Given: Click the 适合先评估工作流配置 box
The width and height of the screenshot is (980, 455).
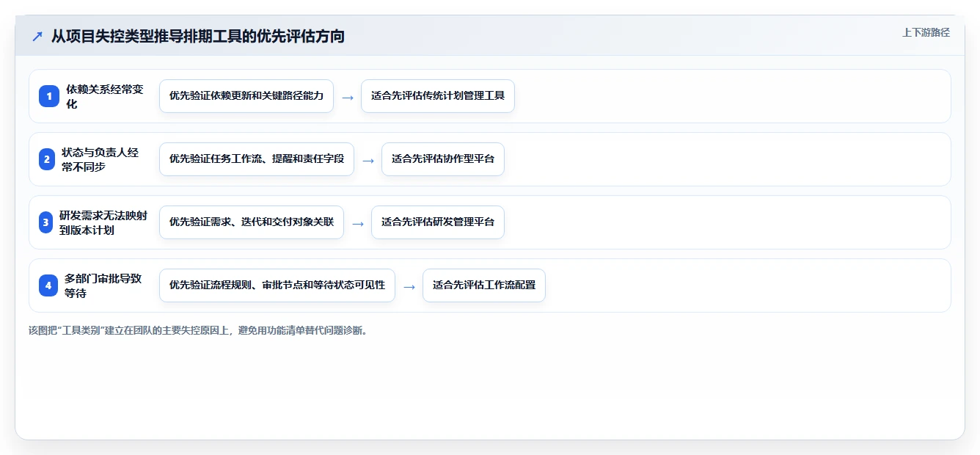Looking at the screenshot, I should pyautogui.click(x=484, y=285).
